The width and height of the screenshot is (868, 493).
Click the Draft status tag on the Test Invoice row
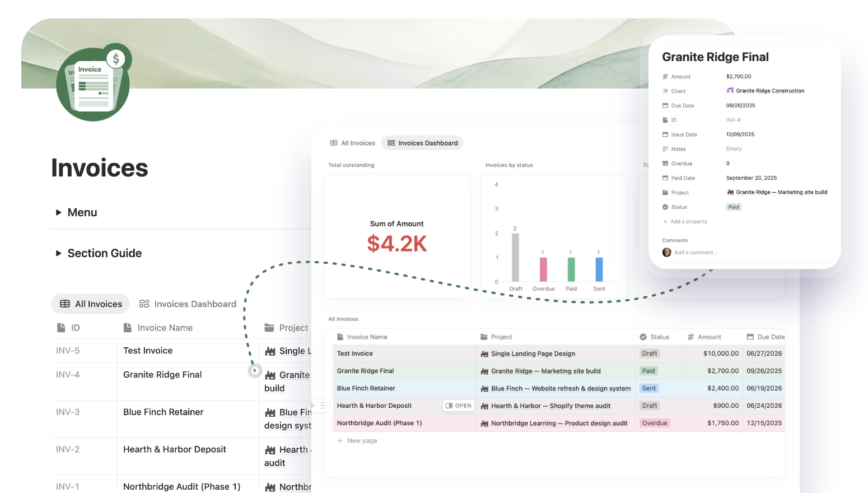pos(650,354)
